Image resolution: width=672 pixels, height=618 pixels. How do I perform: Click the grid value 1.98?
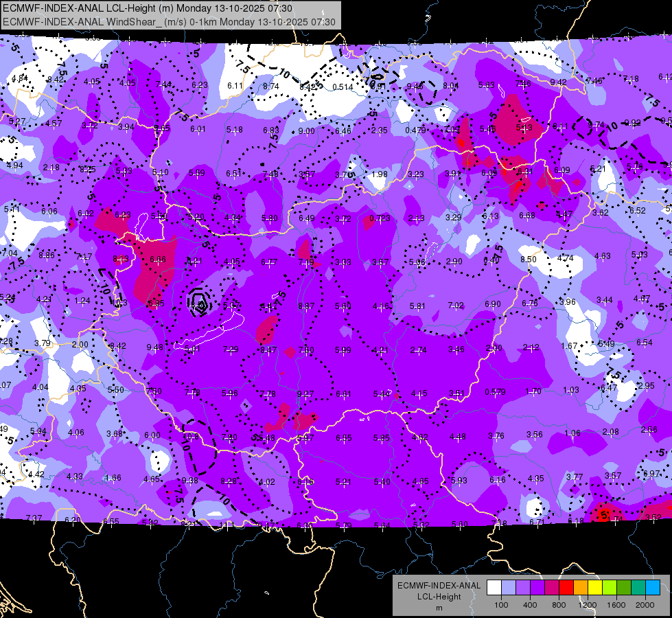(x=380, y=174)
